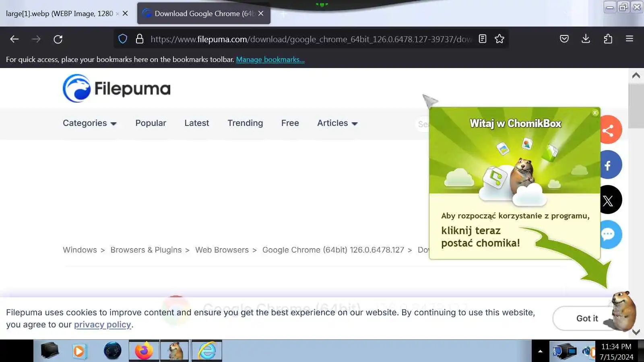The image size is (644, 362).
Task: Open Firefox hamburger application menu
Action: tap(630, 39)
